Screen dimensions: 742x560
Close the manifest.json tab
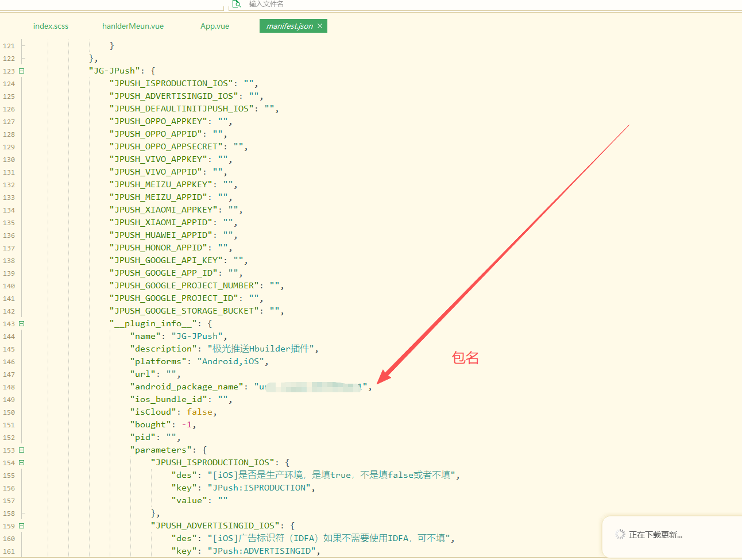[x=320, y=26]
